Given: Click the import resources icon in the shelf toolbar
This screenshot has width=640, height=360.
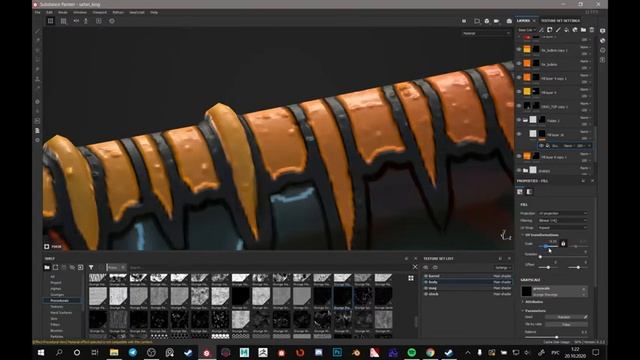Looking at the screenshot, I should pos(80,267).
